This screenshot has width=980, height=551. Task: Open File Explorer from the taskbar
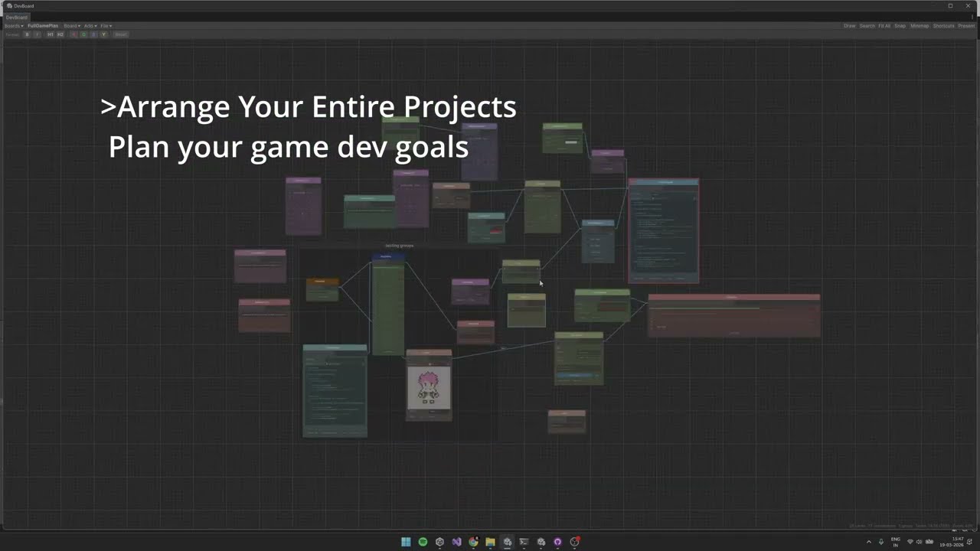(490, 542)
